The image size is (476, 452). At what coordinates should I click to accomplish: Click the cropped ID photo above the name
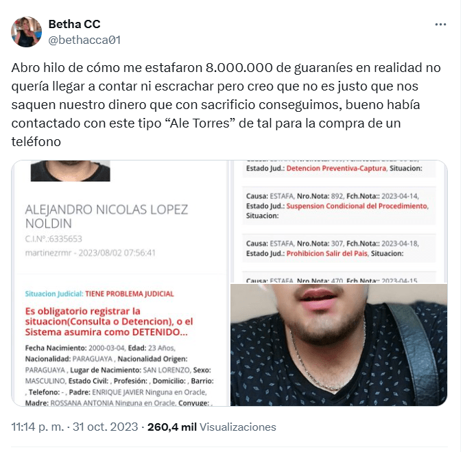pyautogui.click(x=71, y=171)
